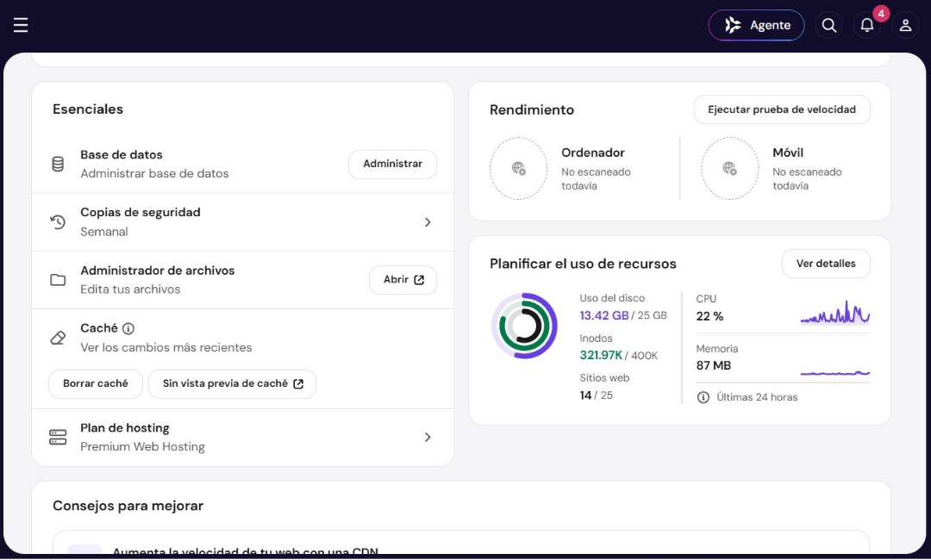Click the Borrar caché button

[96, 383]
